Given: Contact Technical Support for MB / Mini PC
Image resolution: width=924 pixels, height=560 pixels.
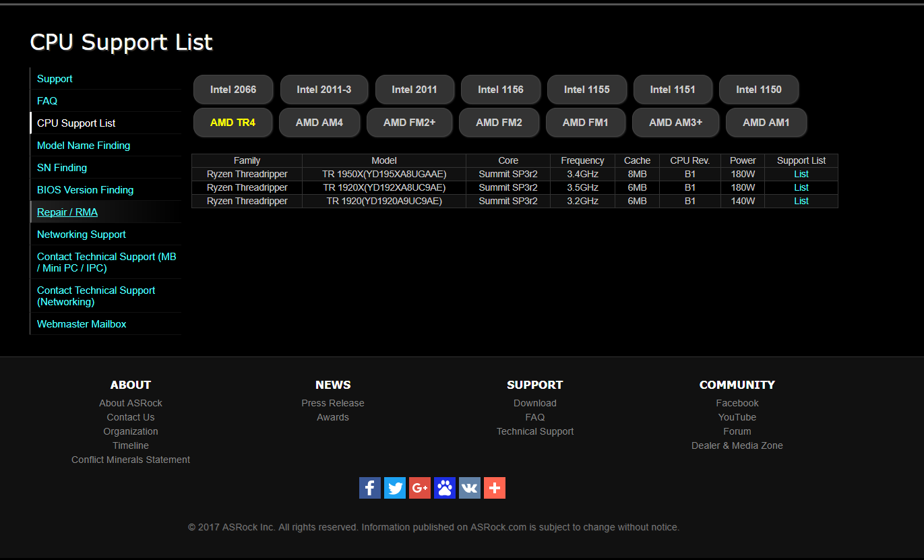Looking at the screenshot, I should (106, 262).
